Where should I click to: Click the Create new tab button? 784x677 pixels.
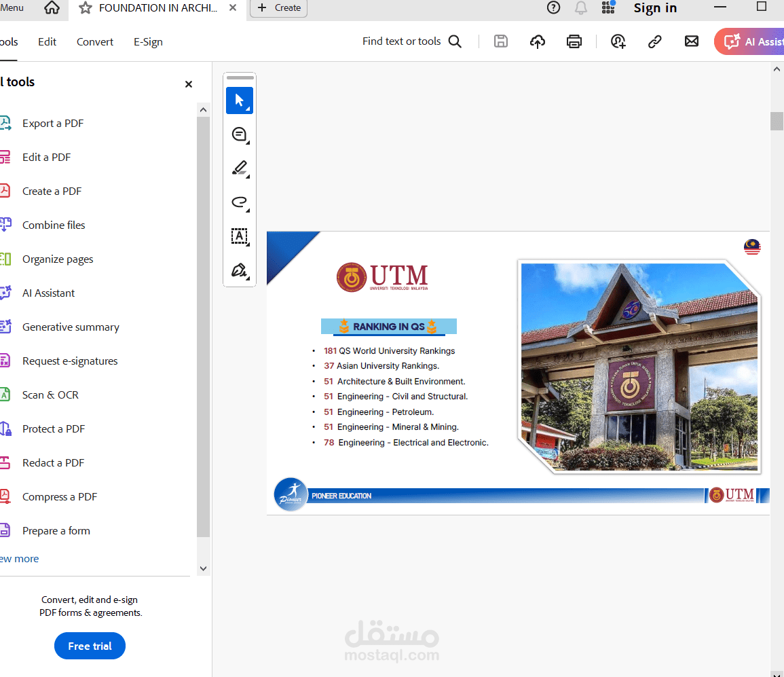click(278, 8)
